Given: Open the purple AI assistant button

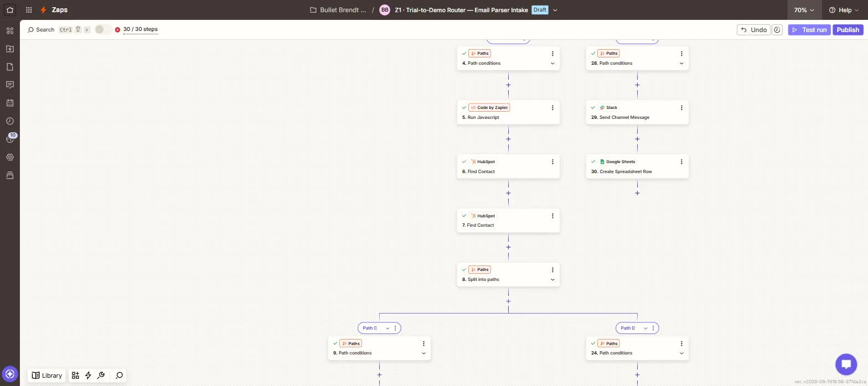Looking at the screenshot, I should point(10,374).
